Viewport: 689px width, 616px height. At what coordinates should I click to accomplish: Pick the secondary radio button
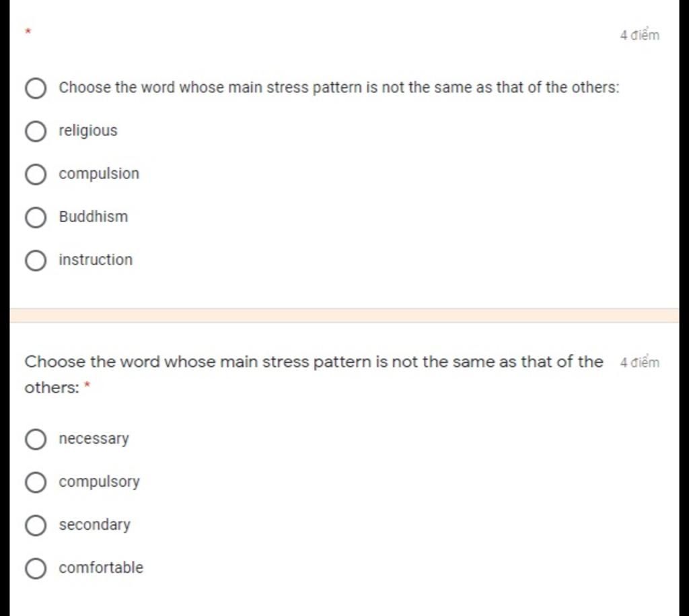coord(36,525)
